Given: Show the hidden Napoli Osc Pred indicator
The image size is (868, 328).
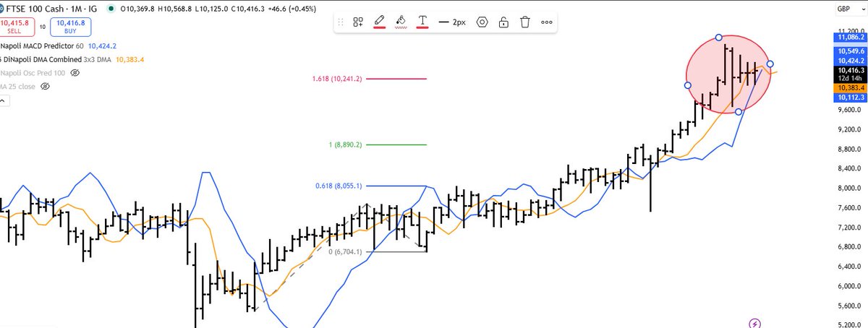Looking at the screenshot, I should click(75, 73).
